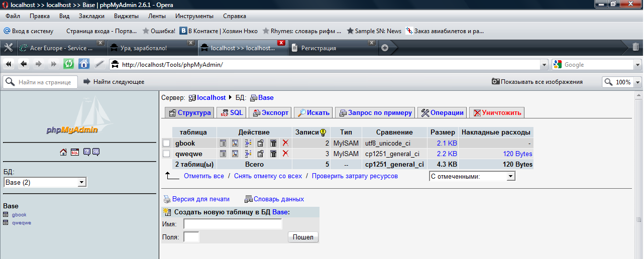Expand the address bar history dropdown
The image size is (644, 259).
point(544,65)
